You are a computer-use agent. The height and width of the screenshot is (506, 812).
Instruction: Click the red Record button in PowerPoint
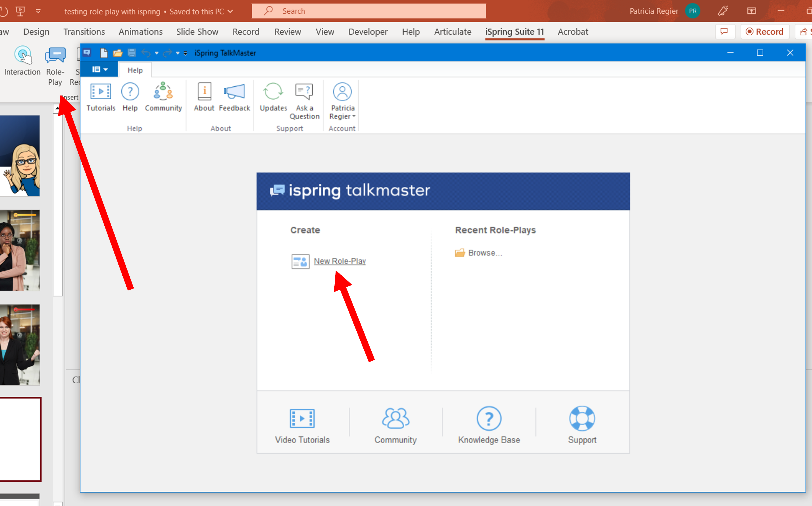764,31
